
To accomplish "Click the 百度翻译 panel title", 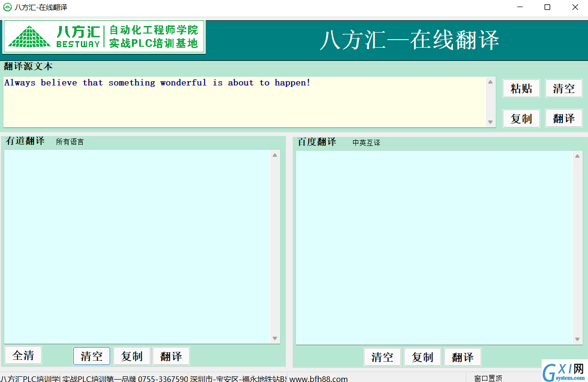I will pyautogui.click(x=317, y=142).
